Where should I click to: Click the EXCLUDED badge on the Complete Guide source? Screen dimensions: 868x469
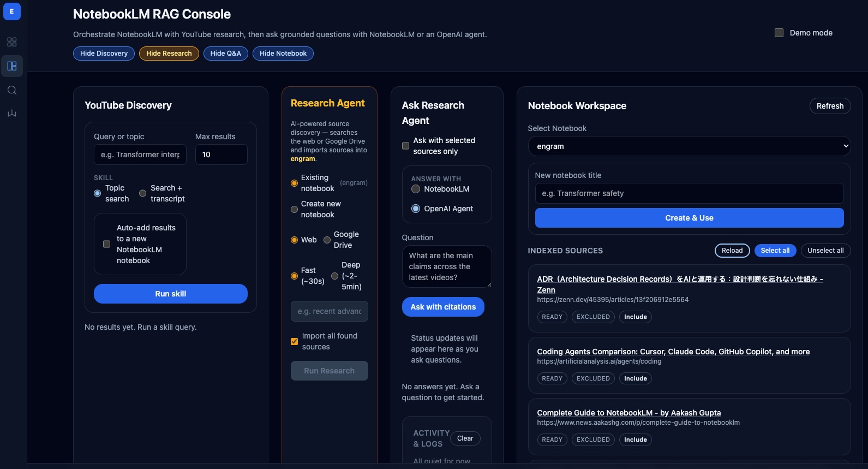click(x=593, y=440)
